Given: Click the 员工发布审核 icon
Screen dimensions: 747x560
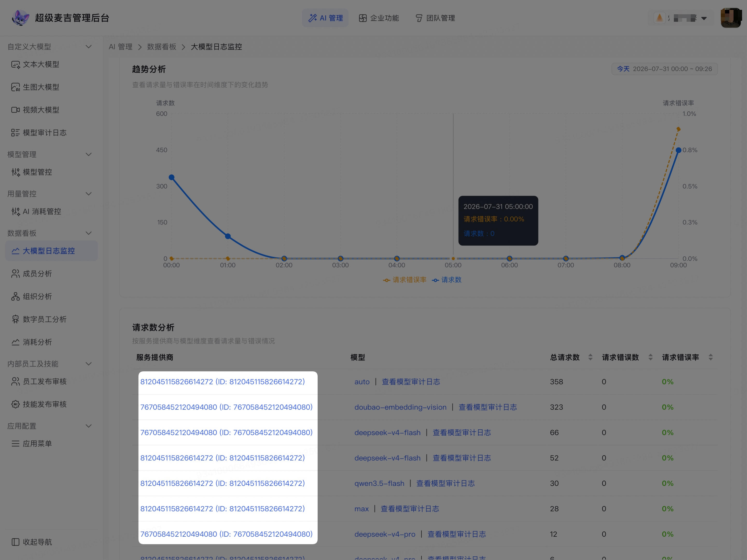Looking at the screenshot, I should click(x=16, y=381).
